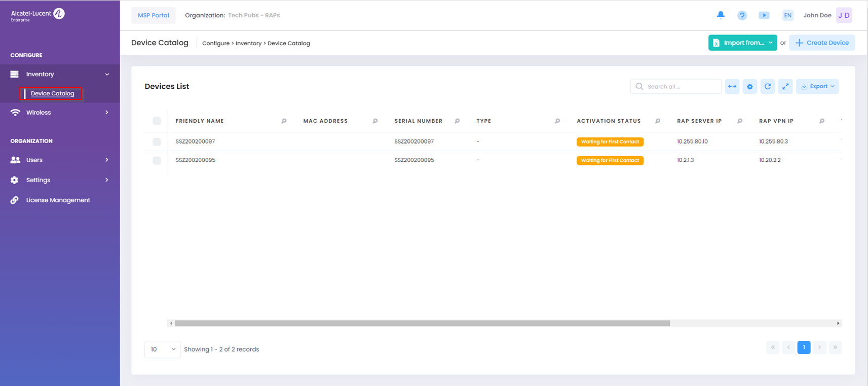Viewport: 868px width, 386px height.
Task: Select the checkbox for device SSZ200200095
Action: tap(157, 160)
